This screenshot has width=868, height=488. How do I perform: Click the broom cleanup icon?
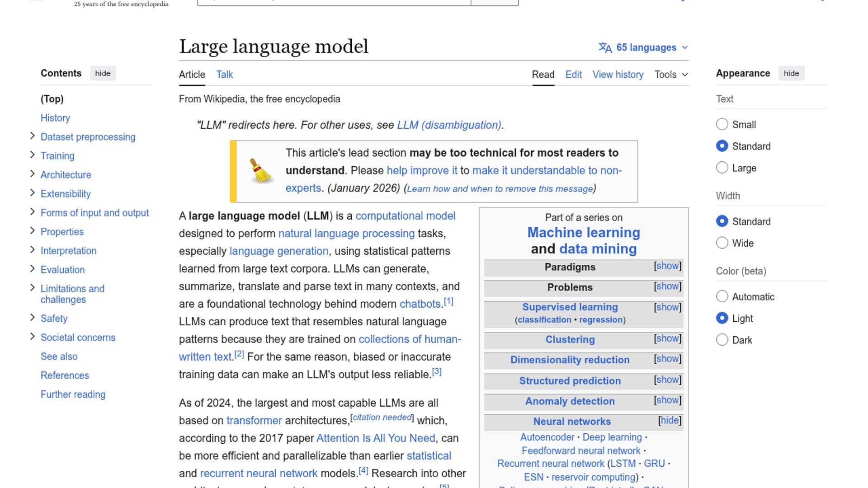pyautogui.click(x=260, y=171)
